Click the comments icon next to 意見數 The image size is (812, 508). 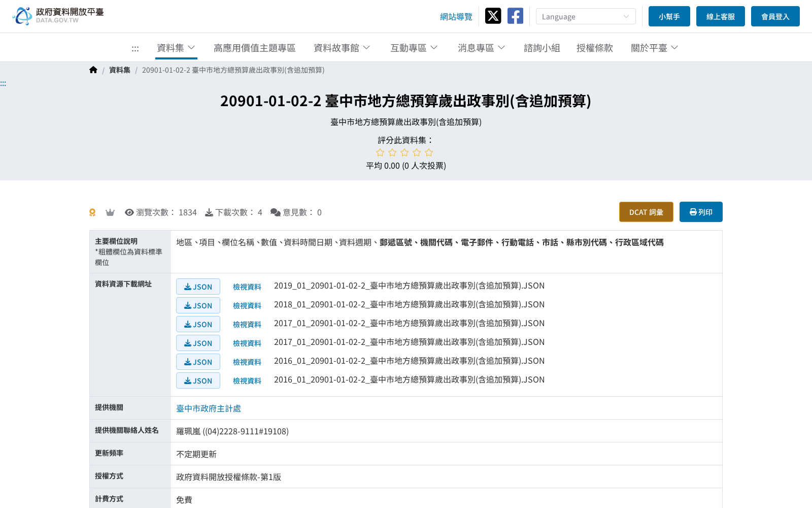tap(276, 212)
